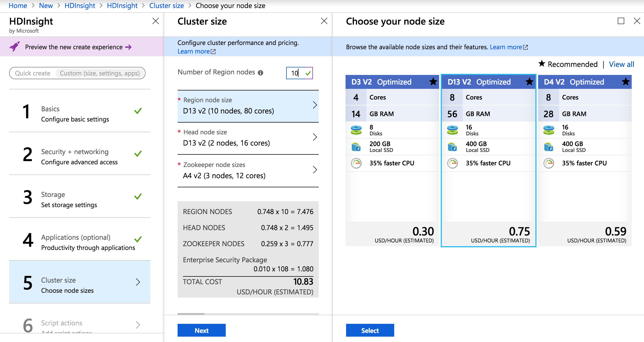
Task: Click the star icon on D3 V2 card
Action: click(433, 82)
